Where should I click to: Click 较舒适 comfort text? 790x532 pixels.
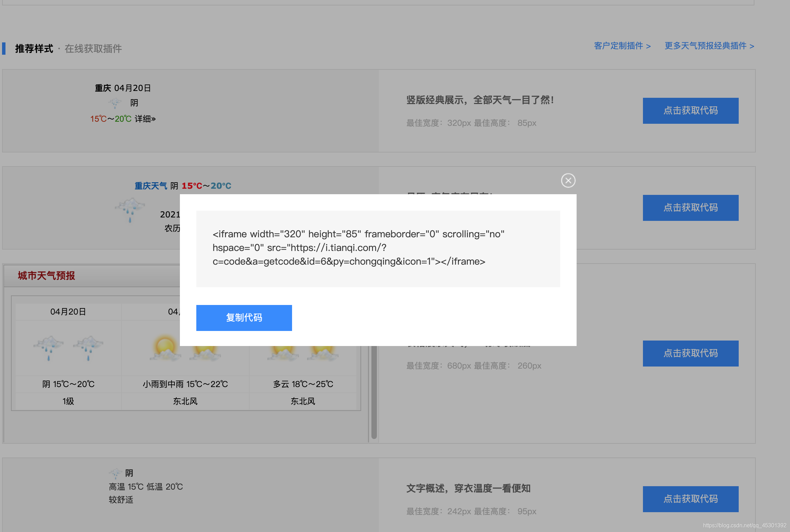click(x=121, y=500)
